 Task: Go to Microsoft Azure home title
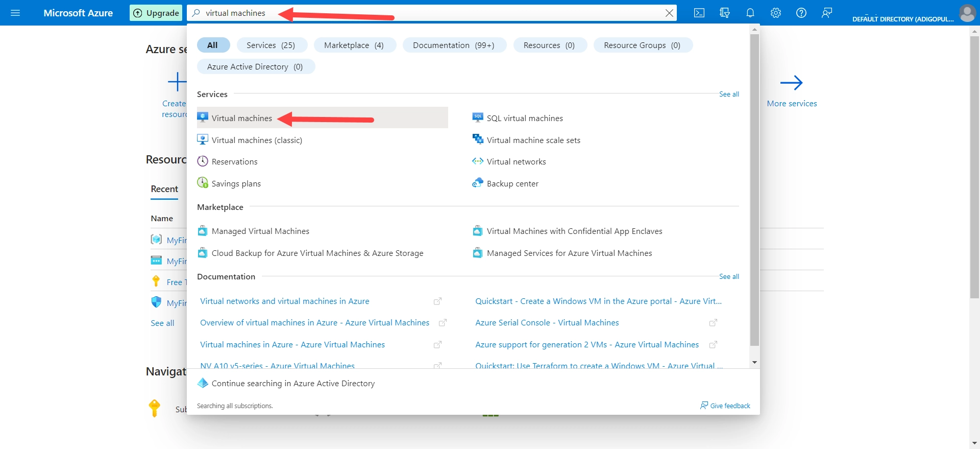coord(78,13)
